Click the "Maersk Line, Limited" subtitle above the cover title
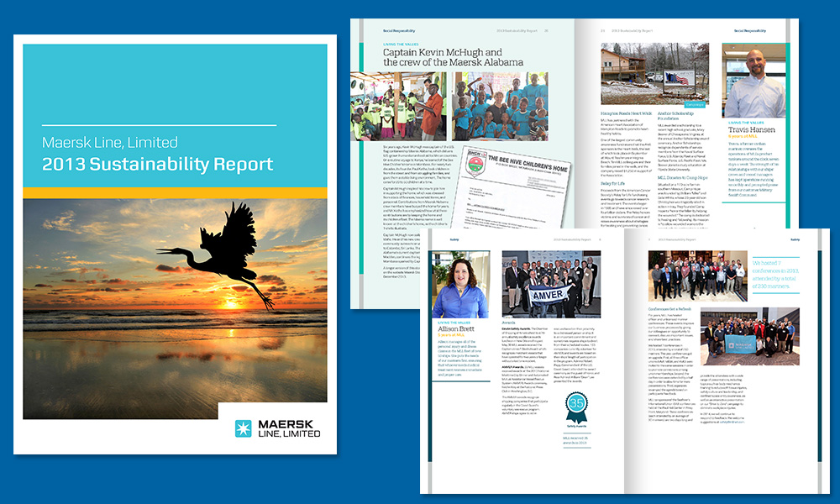This screenshot has width=840, height=504. click(110, 143)
